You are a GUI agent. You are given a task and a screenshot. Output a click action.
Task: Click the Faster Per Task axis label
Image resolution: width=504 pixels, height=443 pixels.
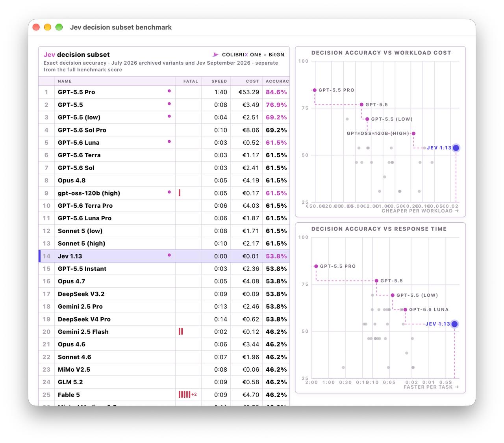tap(431, 387)
